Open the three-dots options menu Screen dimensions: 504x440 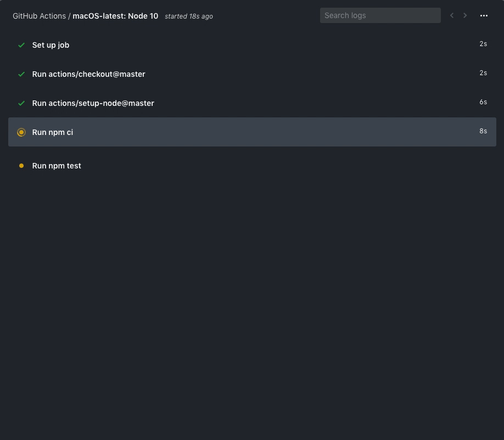[484, 15]
